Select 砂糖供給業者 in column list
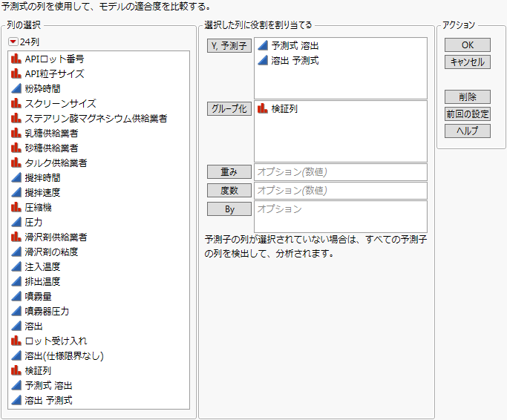The image size is (507, 420). (51, 148)
